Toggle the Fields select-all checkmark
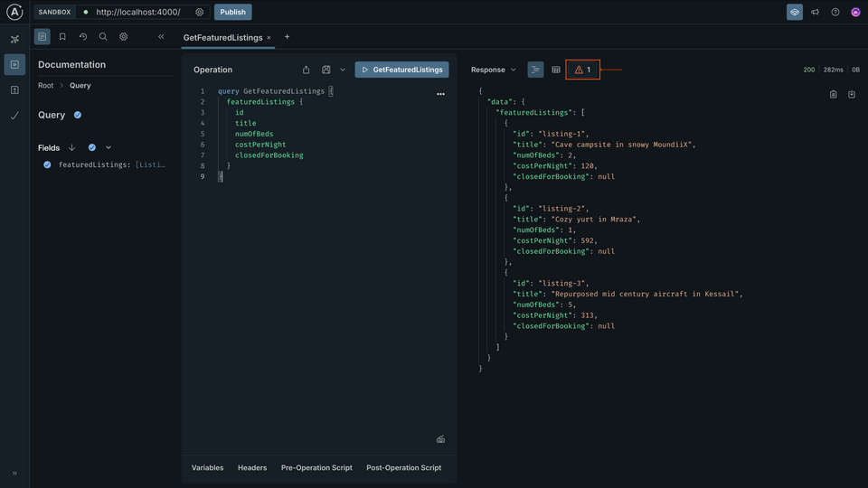 pos(92,147)
